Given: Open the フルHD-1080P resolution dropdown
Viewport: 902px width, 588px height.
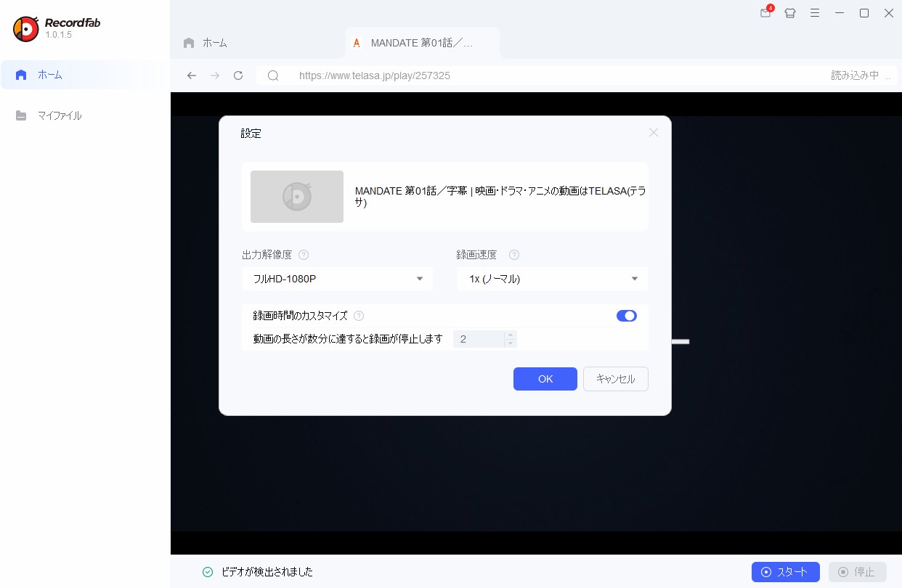Looking at the screenshot, I should pyautogui.click(x=337, y=279).
